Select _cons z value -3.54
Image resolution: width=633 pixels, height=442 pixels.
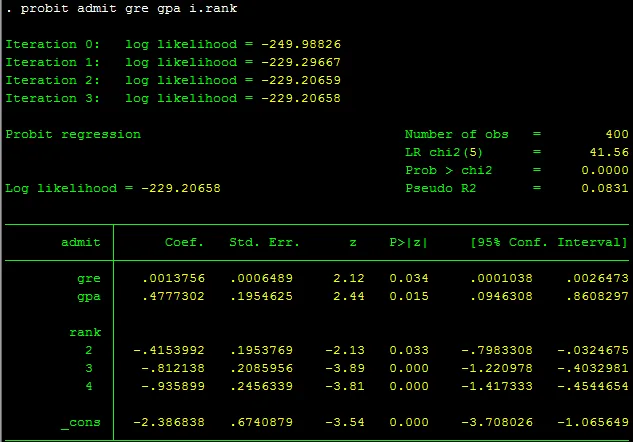[345, 422]
